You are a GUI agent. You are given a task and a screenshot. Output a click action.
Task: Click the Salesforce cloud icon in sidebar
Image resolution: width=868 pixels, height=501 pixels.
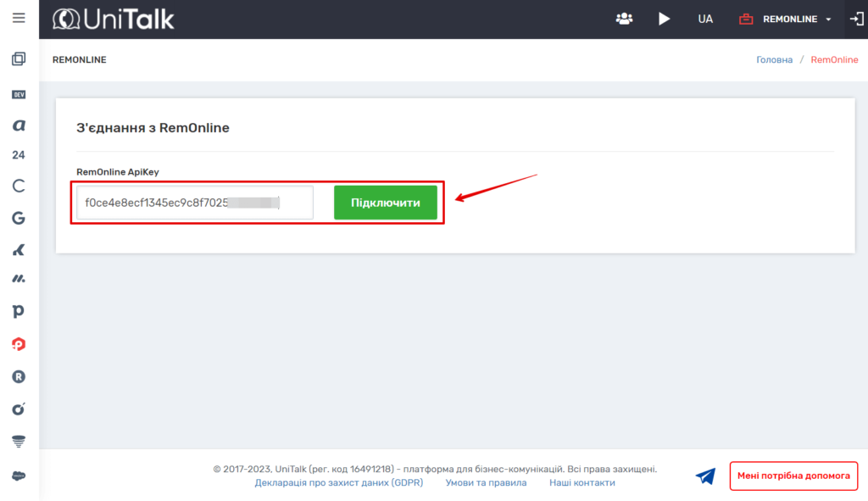(x=19, y=476)
